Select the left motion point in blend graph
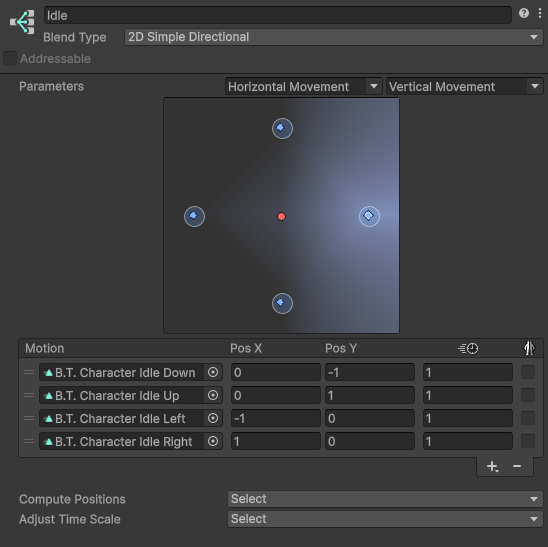This screenshot has height=547, width=548. (x=194, y=216)
